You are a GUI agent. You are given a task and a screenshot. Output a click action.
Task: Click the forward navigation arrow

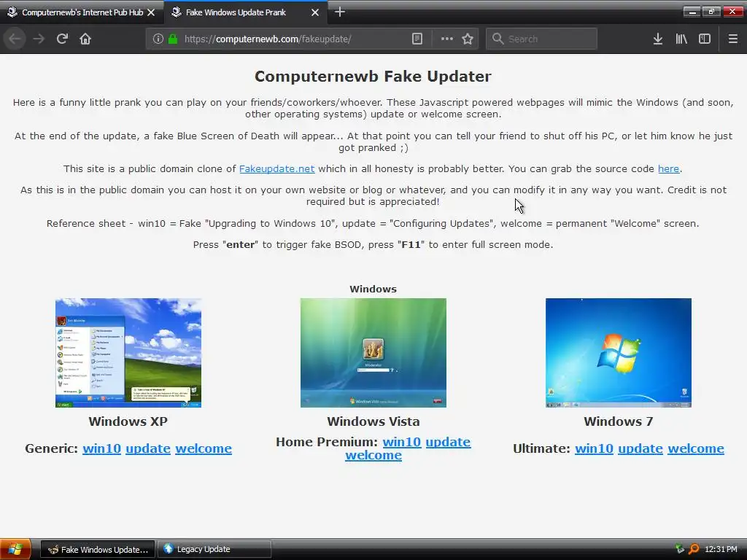click(39, 39)
